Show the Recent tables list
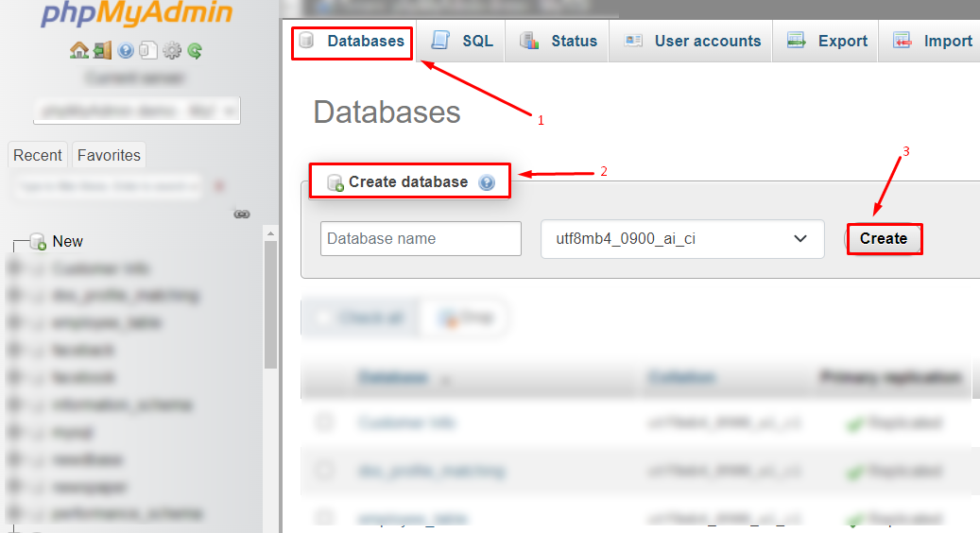Image resolution: width=980 pixels, height=533 pixels. tap(38, 155)
